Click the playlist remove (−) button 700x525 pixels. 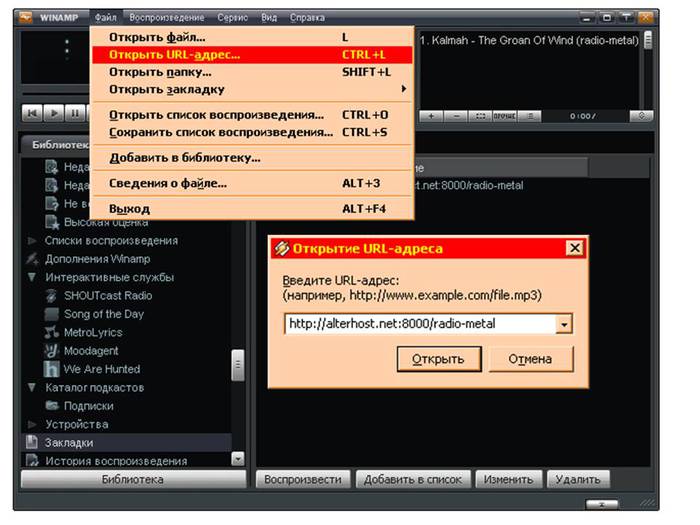tap(456, 116)
